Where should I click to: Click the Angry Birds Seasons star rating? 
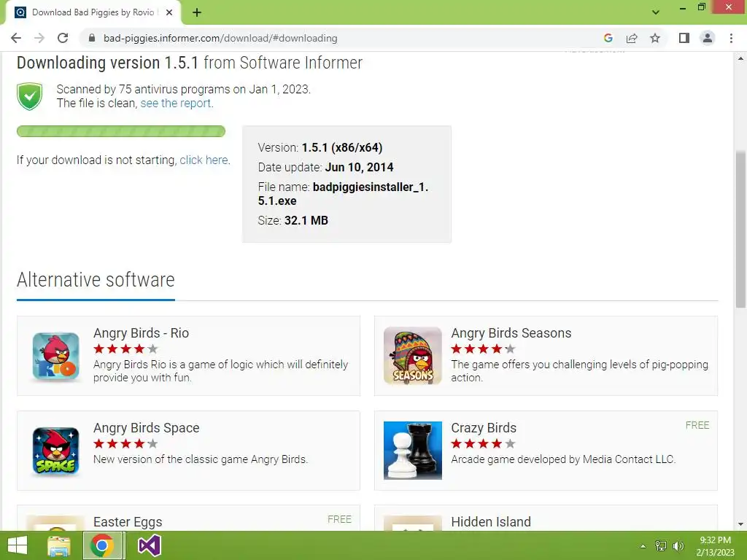(484, 349)
